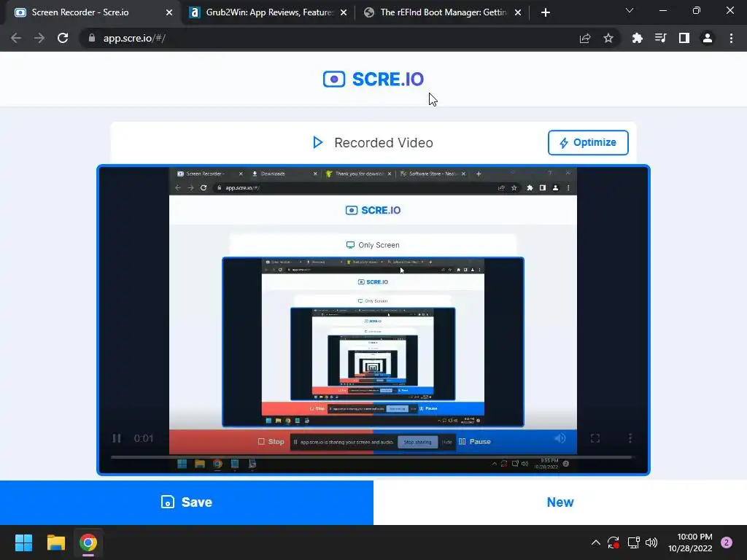Close the Grub2Win tab
The height and width of the screenshot is (560, 747).
coord(344,13)
